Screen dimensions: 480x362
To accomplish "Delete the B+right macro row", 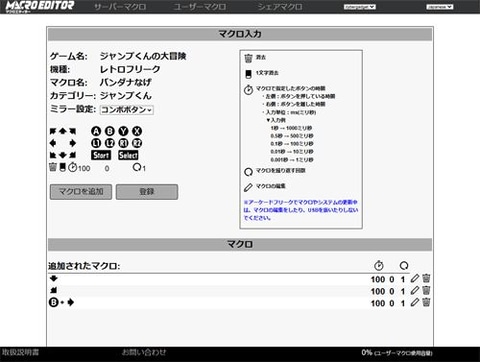I will (426, 302).
